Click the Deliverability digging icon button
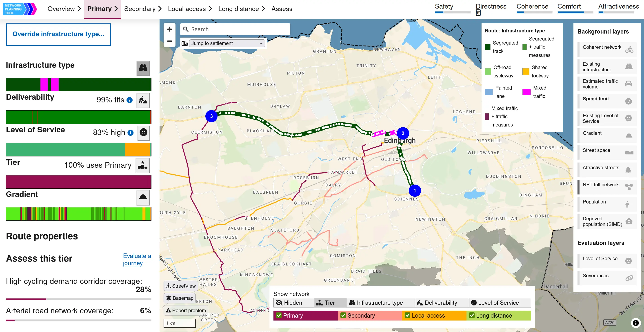The image size is (644, 332). 143,100
